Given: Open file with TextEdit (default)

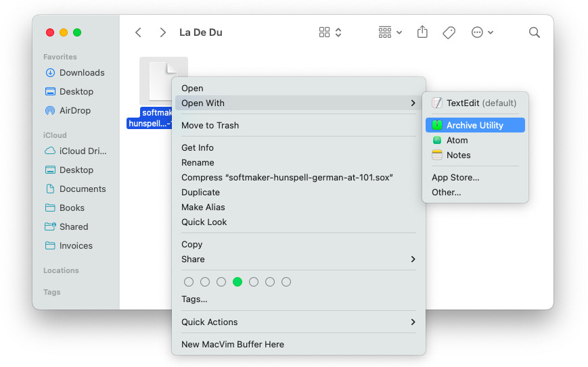Looking at the screenshot, I should tap(475, 103).
